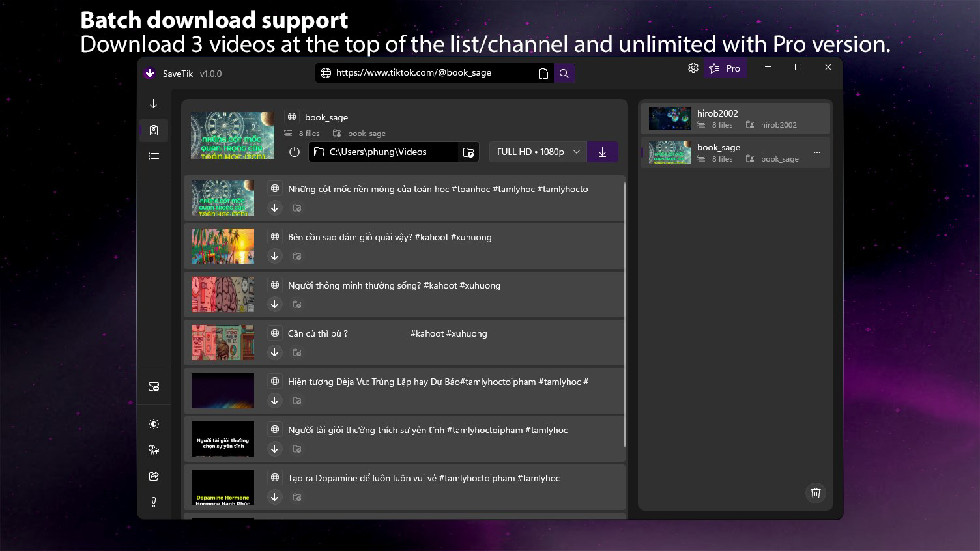Download the "Người thông minh thường sống" video
This screenshot has width=980, height=551.
tap(275, 304)
